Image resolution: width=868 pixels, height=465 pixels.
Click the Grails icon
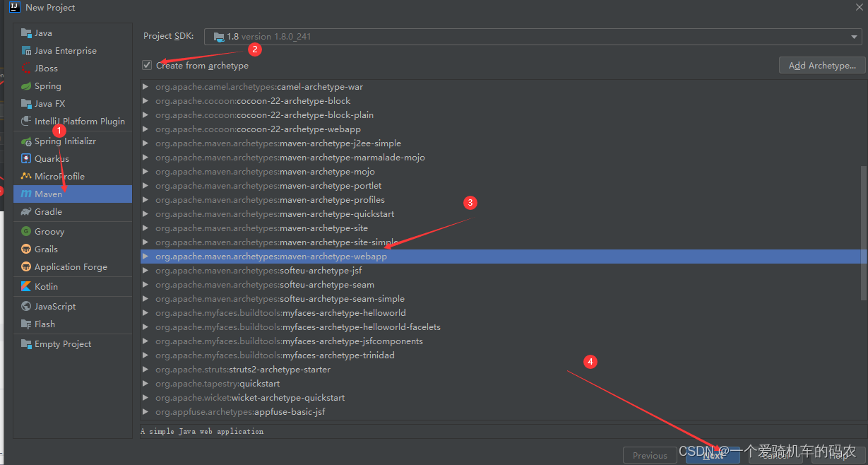[x=26, y=249]
